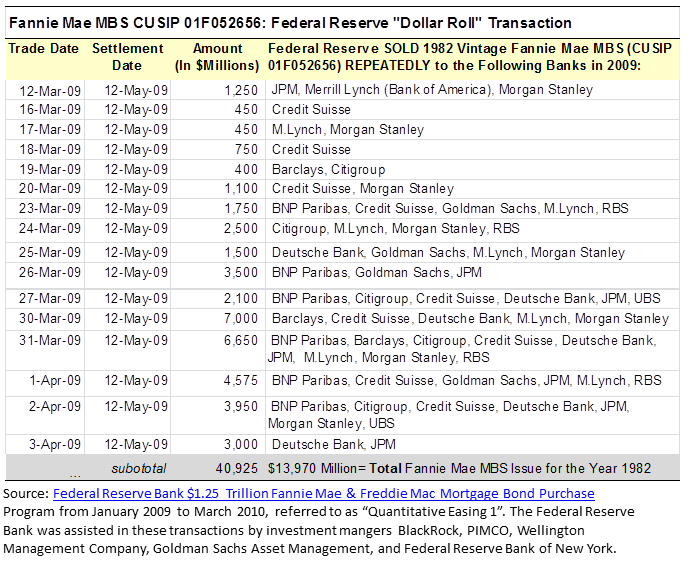Image resolution: width=687 pixels, height=561 pixels.
Task: Click the 31-Mar-09 banks cell ending Morgan Stanley, RBS
Action: [462, 349]
